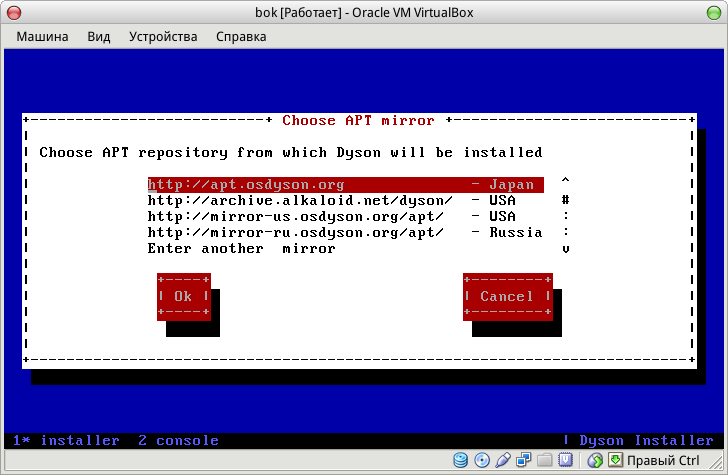Open the hard disk activity status icon
Screen dimensions: 728x475
460,460
